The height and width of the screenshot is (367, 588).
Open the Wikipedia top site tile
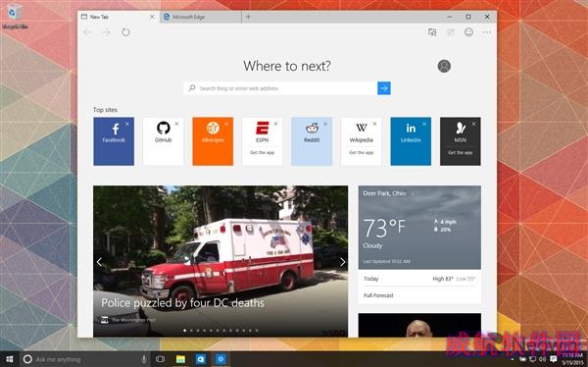click(361, 141)
